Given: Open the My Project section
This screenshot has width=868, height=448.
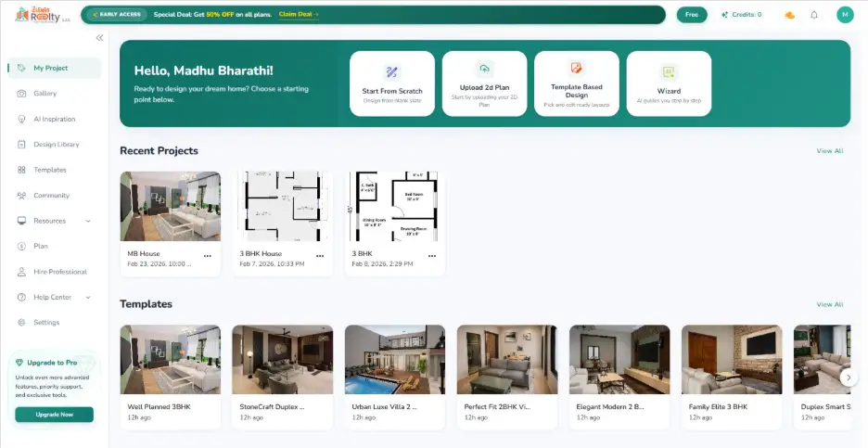Looking at the screenshot, I should 54,68.
